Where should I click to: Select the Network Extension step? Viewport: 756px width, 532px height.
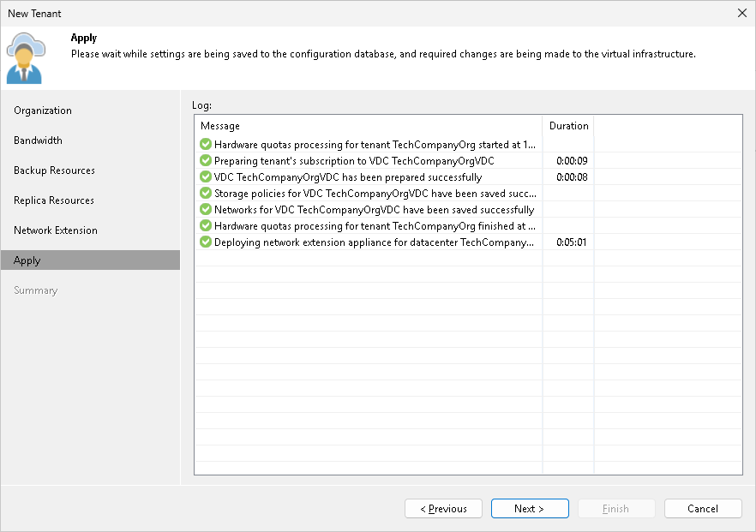(x=55, y=230)
